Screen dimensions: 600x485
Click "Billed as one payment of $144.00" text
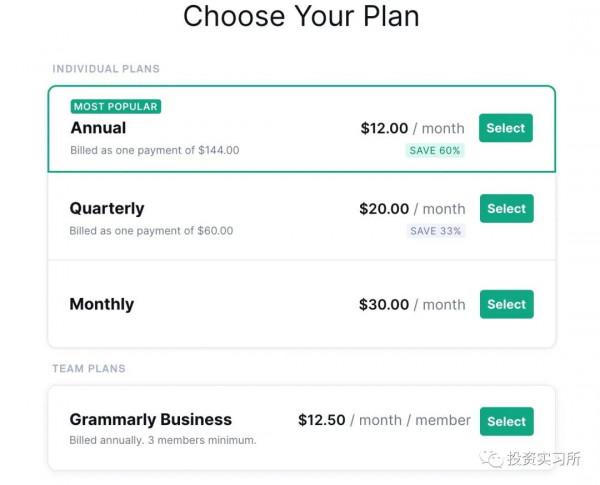tap(154, 150)
